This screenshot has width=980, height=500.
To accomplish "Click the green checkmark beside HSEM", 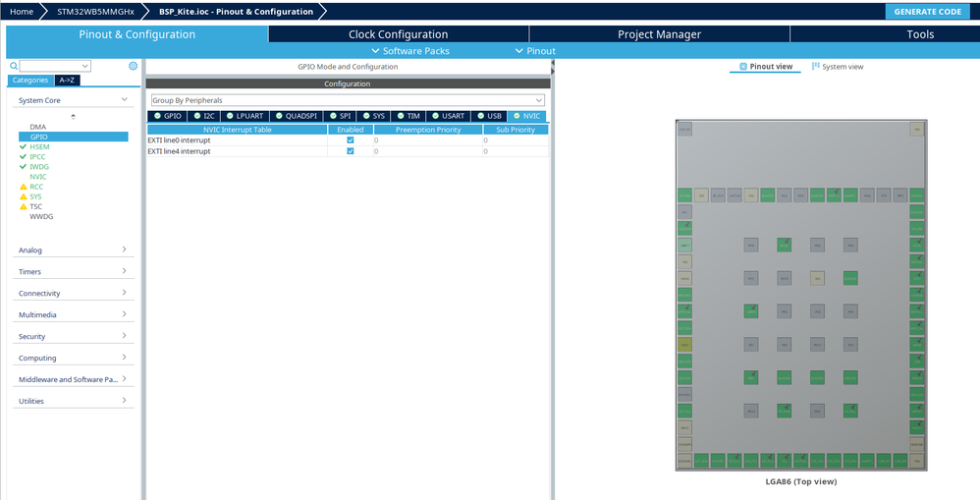I will (24, 147).
